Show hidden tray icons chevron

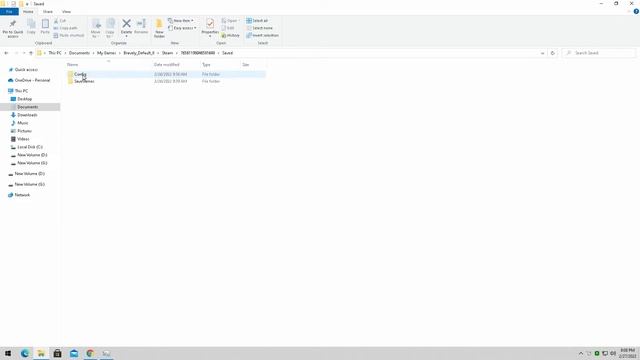tap(581, 353)
